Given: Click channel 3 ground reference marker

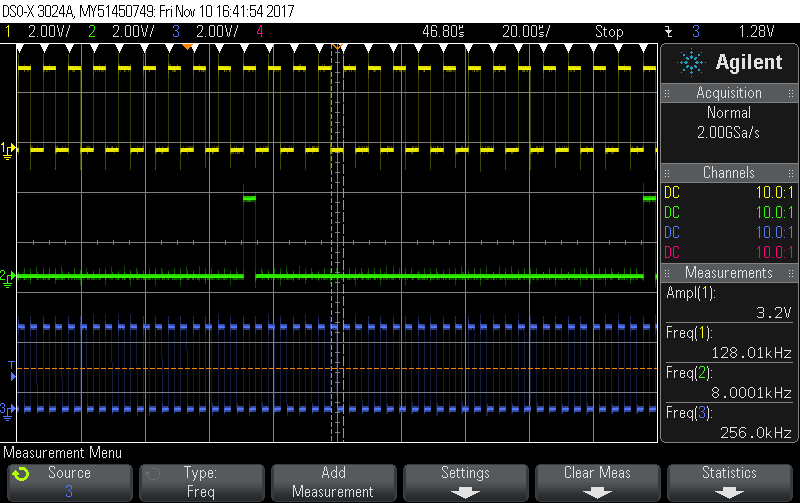Looking at the screenshot, I should coord(8,411).
